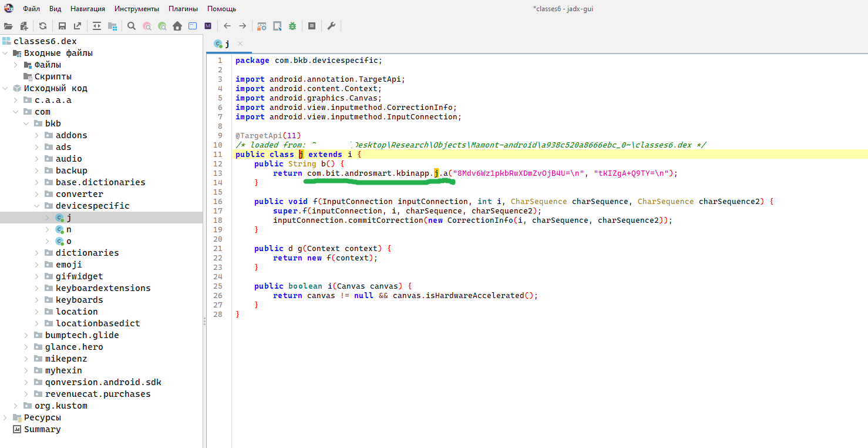
Task: Open Summary in the project tree
Action: [x=42, y=429]
